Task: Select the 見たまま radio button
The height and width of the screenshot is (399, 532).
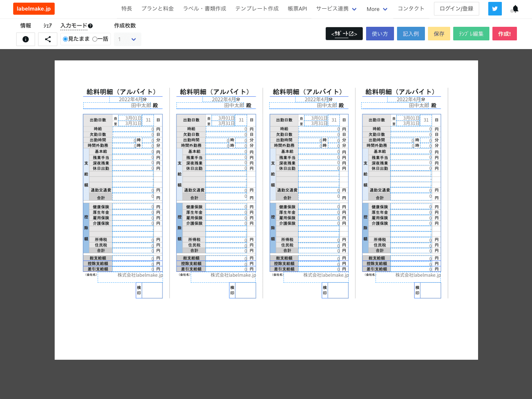Action: pos(66,39)
